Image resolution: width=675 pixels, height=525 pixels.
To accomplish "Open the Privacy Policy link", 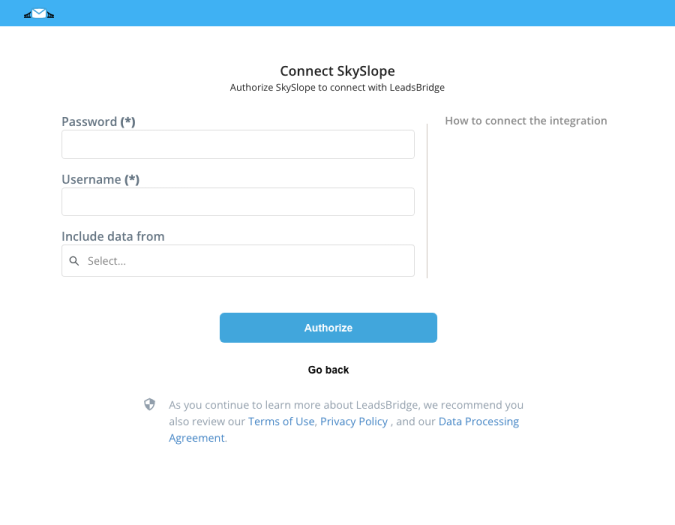I will 354,421.
